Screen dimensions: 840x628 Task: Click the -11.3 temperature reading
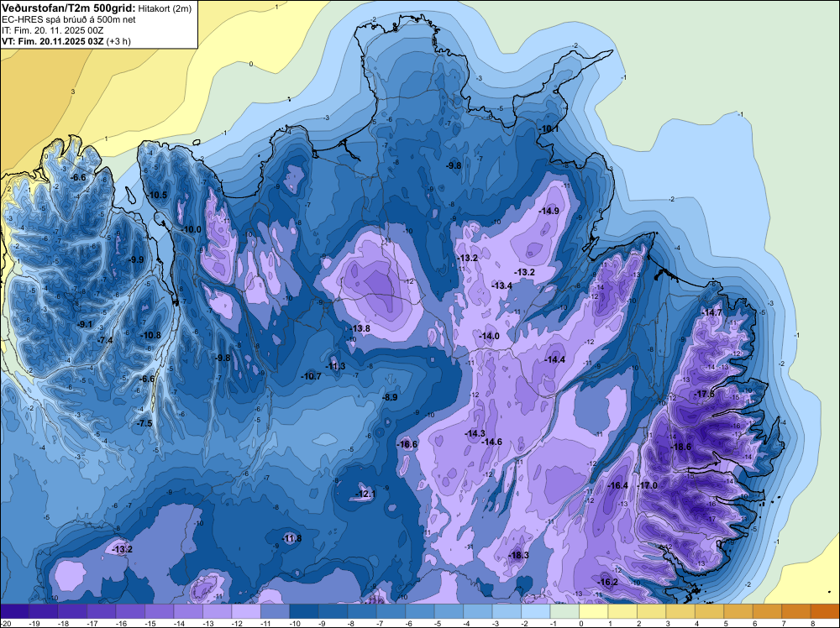pyautogui.click(x=335, y=366)
